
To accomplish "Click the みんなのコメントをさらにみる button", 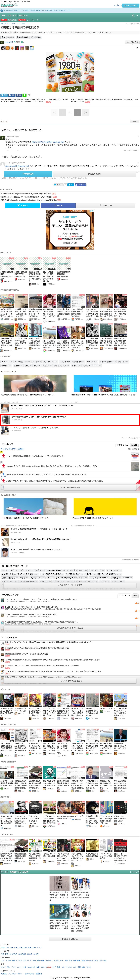I will pyautogui.click(x=70, y=628).
